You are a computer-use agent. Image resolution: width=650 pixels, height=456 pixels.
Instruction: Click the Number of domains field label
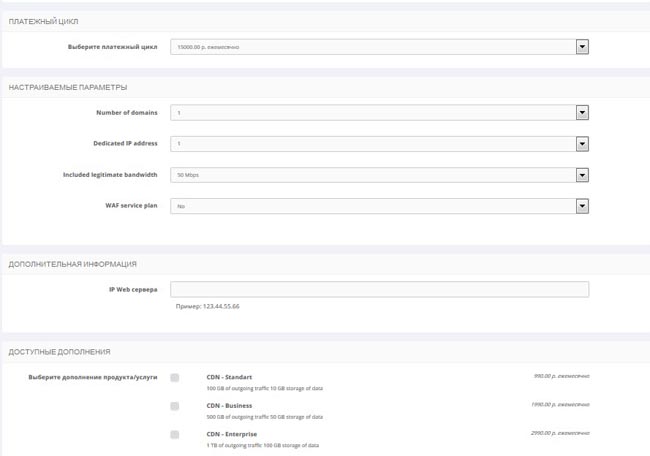point(126,113)
